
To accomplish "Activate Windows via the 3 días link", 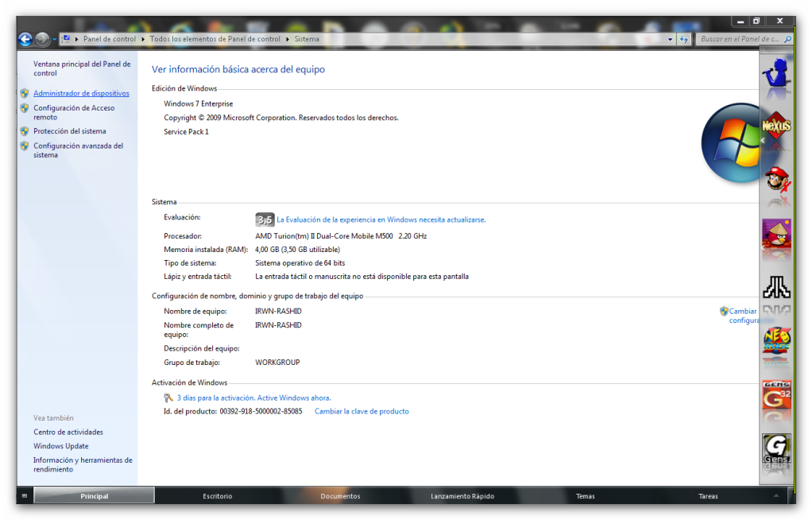I will tap(253, 398).
